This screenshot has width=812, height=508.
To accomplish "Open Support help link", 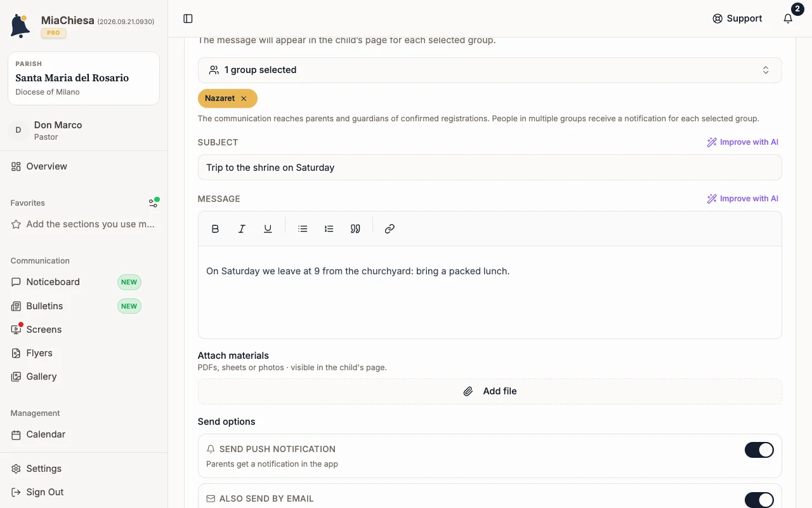I will tap(737, 18).
